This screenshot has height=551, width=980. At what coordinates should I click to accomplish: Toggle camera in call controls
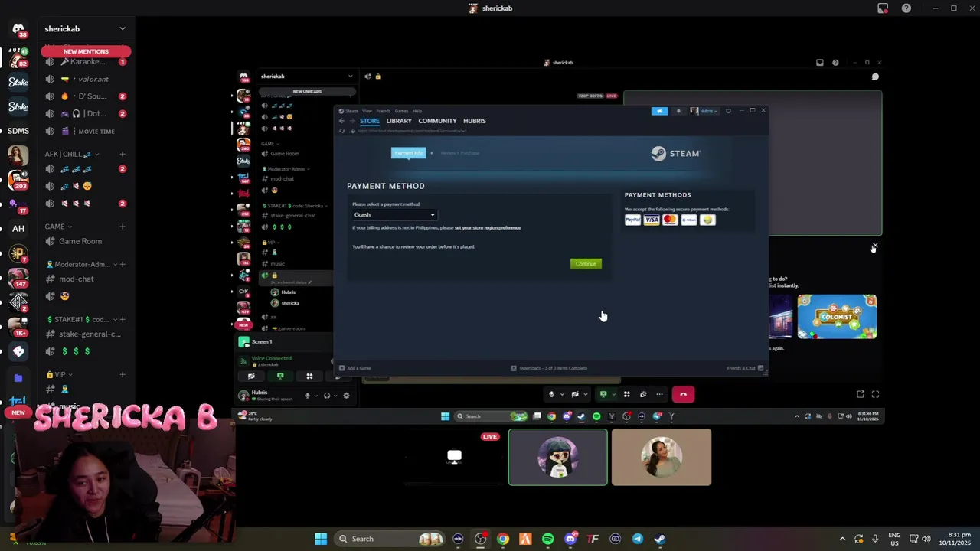point(575,394)
